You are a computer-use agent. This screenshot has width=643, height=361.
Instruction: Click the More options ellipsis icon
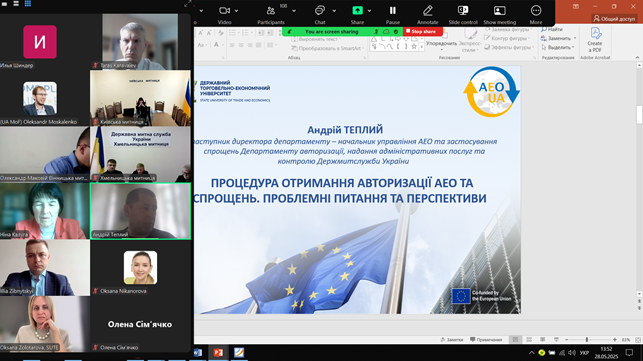(x=536, y=14)
